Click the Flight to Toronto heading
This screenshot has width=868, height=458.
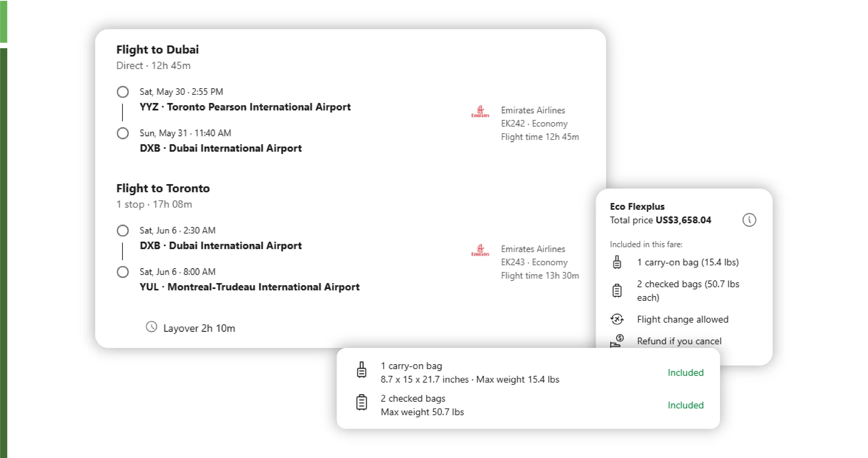163,188
